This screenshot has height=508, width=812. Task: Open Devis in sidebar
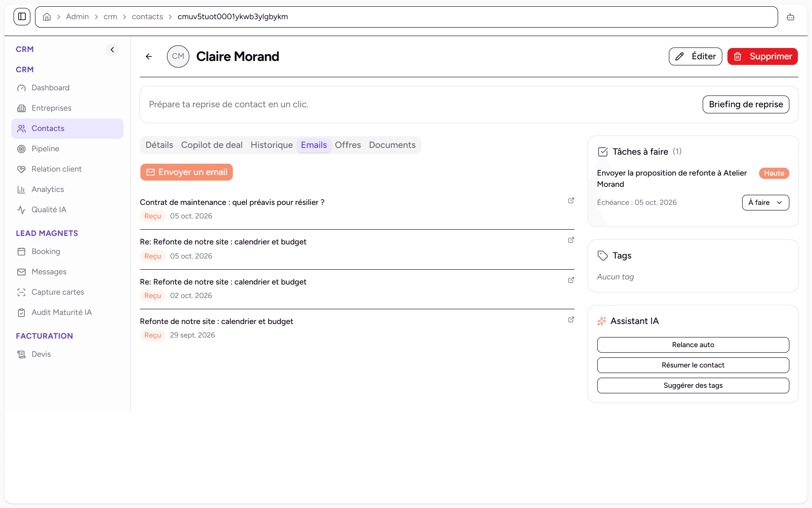point(67,354)
